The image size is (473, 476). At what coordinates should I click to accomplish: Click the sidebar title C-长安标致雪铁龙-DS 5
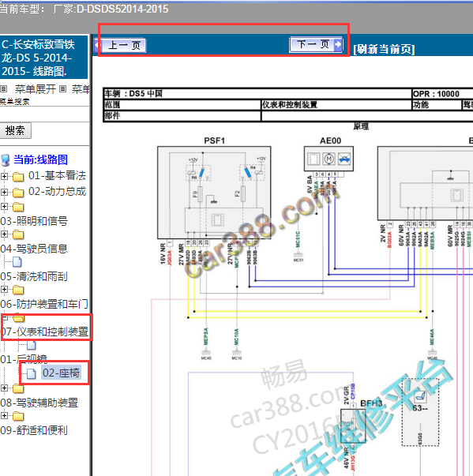tap(43, 58)
